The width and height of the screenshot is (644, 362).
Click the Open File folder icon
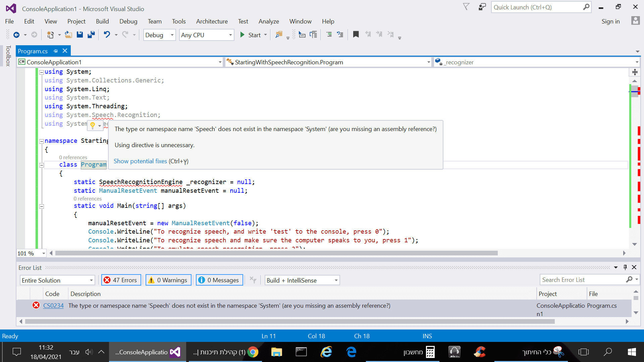pyautogui.click(x=68, y=35)
